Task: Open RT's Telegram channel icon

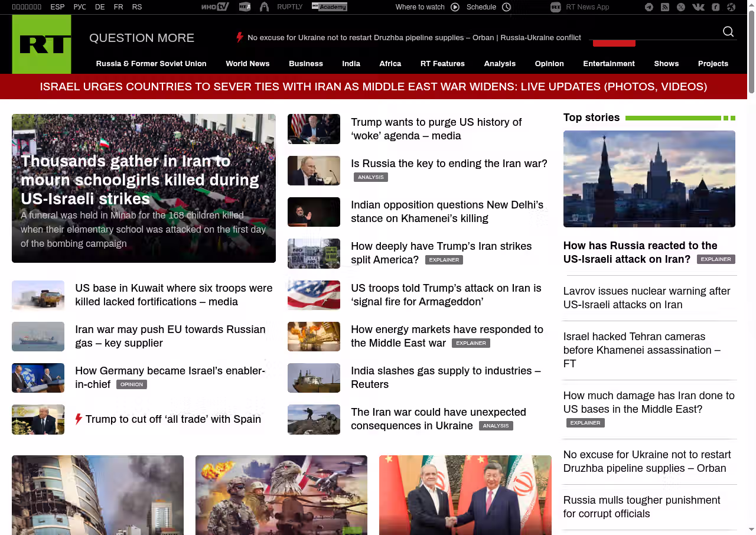Action: click(649, 7)
